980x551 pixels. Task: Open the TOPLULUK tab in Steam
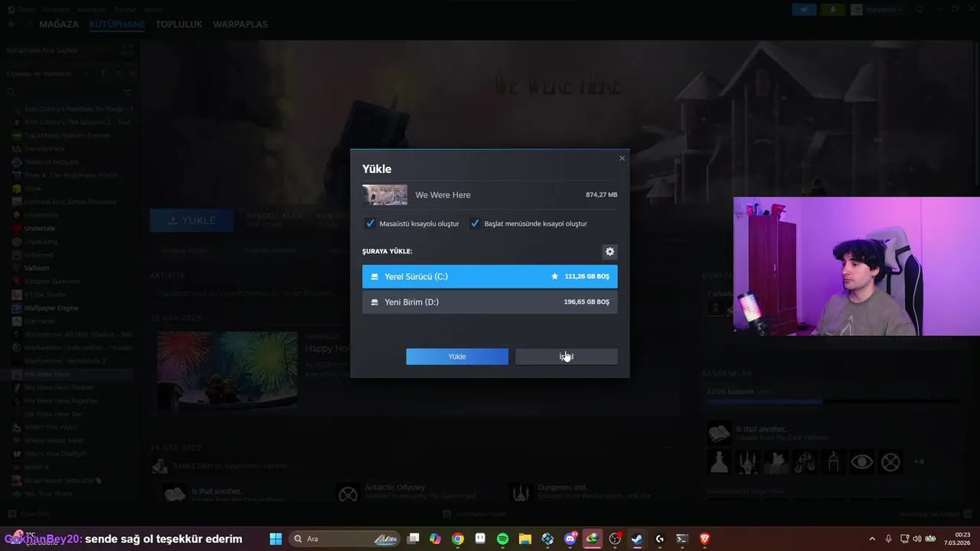(x=179, y=24)
